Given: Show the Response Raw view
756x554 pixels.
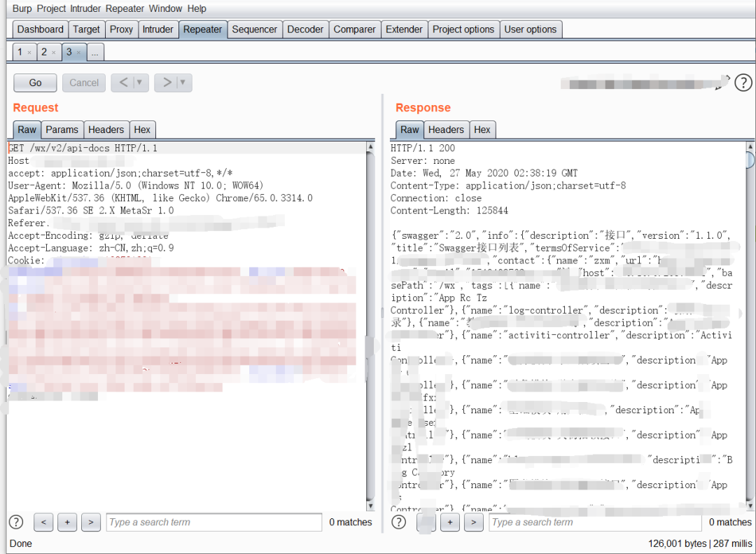Looking at the screenshot, I should 409,130.
